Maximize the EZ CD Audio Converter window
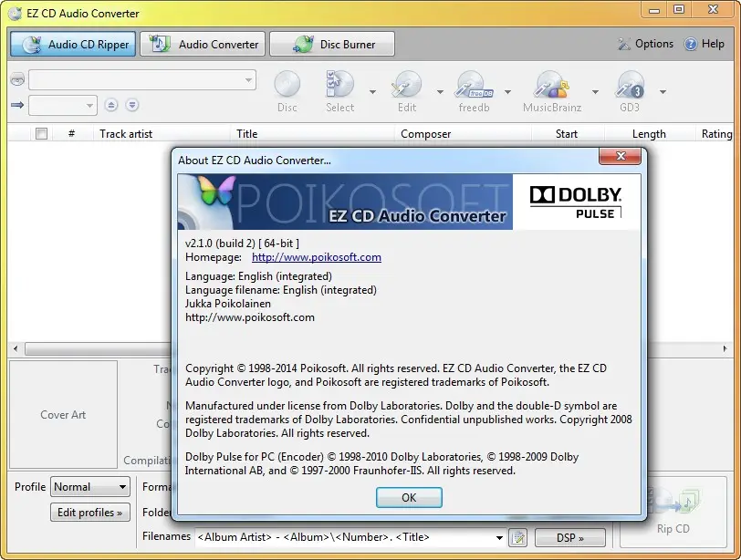741x560 pixels. pyautogui.click(x=679, y=10)
